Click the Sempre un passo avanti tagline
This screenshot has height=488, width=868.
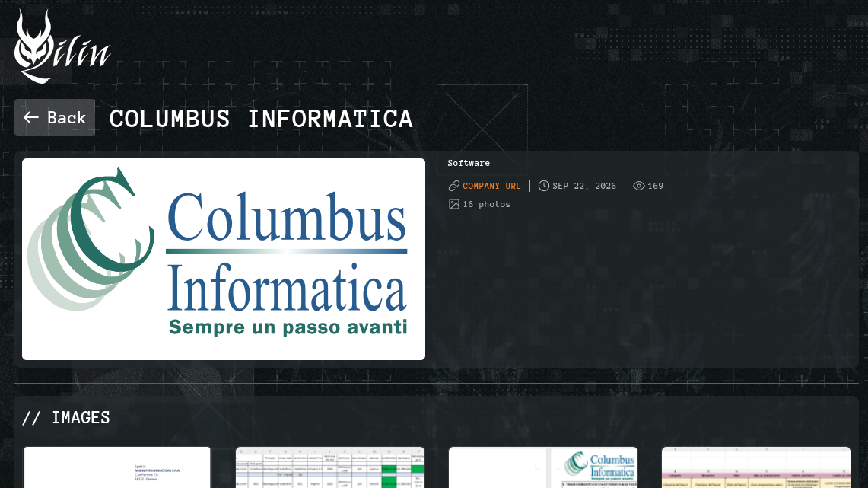(x=288, y=327)
